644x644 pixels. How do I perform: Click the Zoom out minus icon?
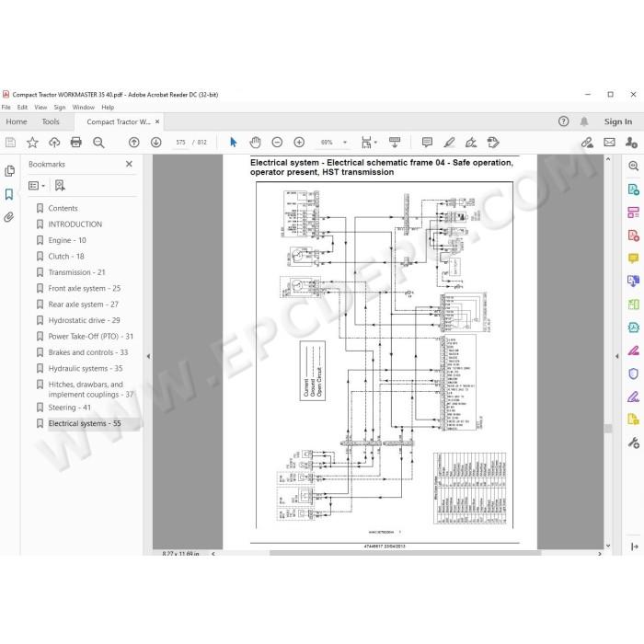(277, 143)
